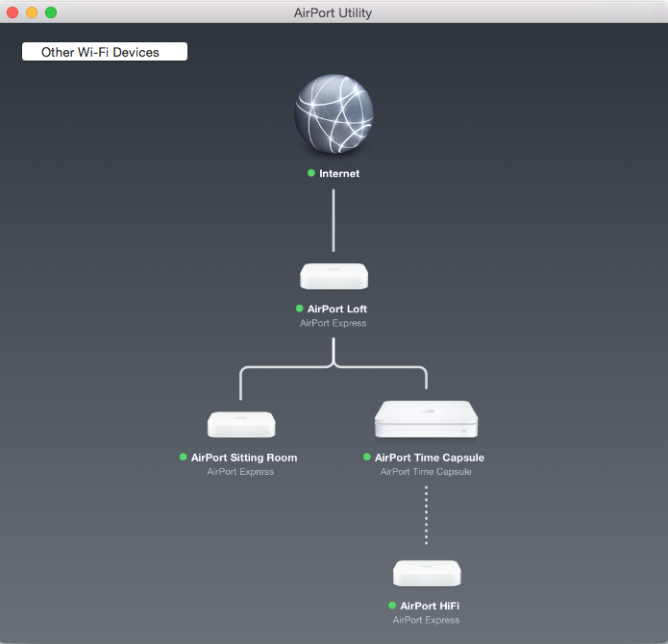Viewport: 668px width, 644px height.
Task: Click status dot next to AirPort Sitting Room
Action: click(x=184, y=457)
